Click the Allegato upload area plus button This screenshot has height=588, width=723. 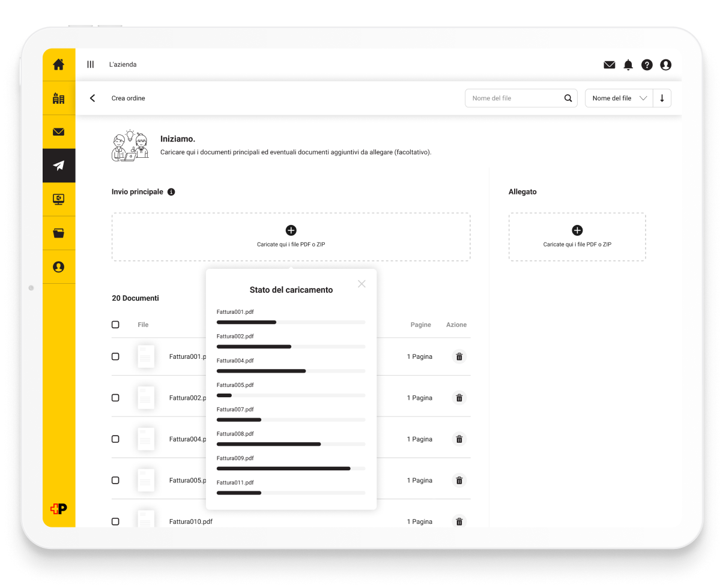tap(577, 230)
